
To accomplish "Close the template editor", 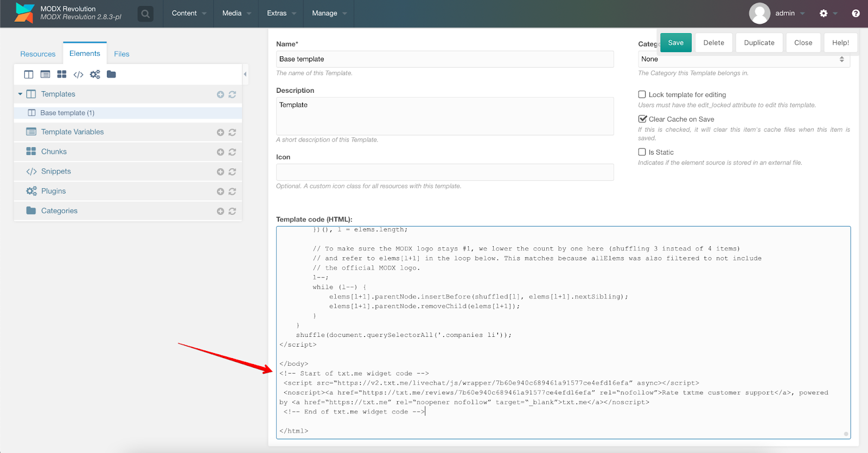I will click(x=803, y=43).
